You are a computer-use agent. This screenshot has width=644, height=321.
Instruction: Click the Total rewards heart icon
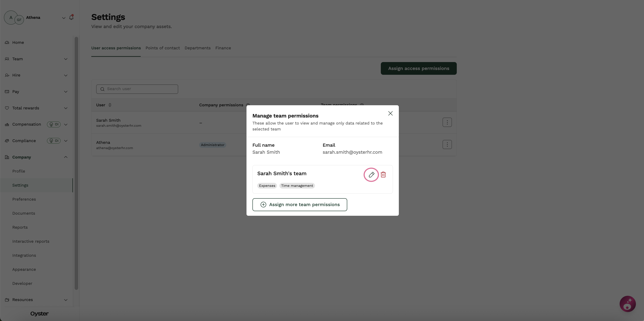point(7,108)
